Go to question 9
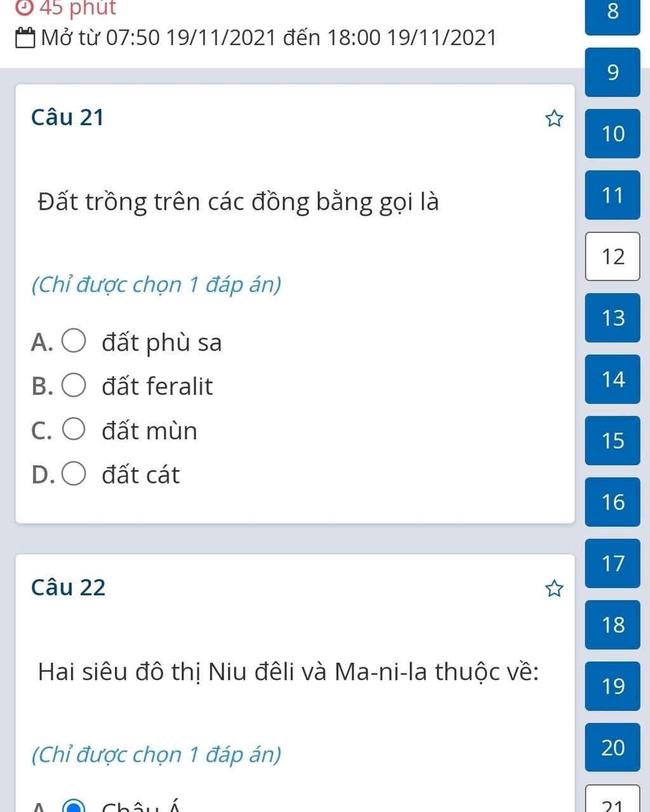Image resolution: width=650 pixels, height=812 pixels. coord(613,72)
